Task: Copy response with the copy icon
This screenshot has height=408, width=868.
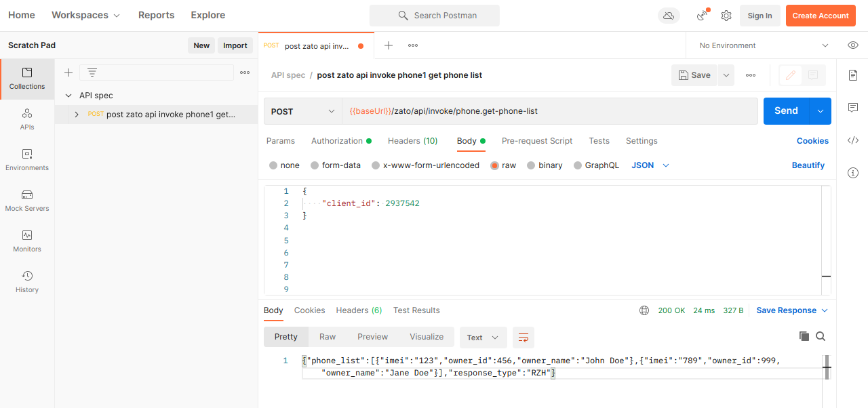Action: [x=804, y=336]
